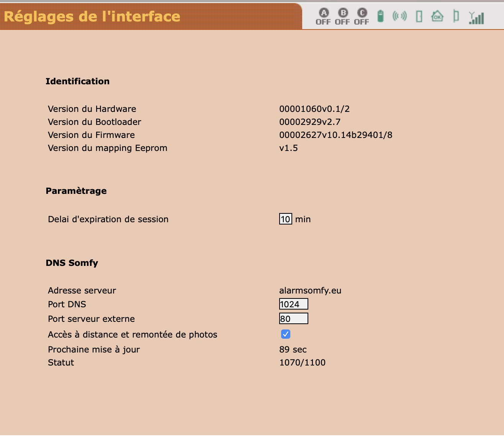Image resolution: width=504 pixels, height=436 pixels.
Task: Click the alarmsomfy.eu server address text
Action: click(x=310, y=290)
